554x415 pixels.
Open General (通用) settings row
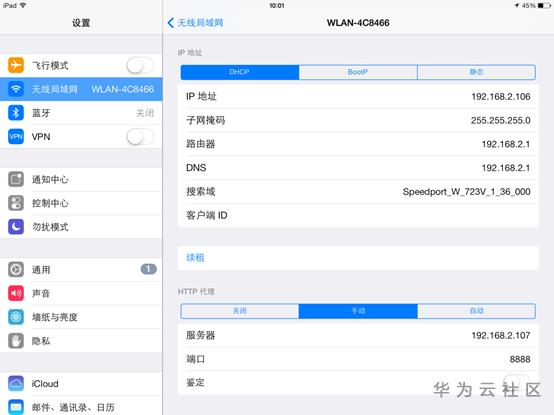(x=81, y=269)
